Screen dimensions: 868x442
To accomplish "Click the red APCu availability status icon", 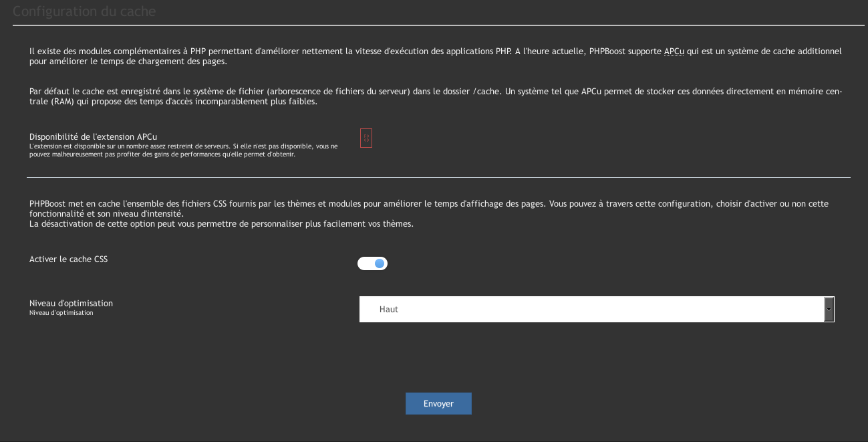I will [366, 138].
